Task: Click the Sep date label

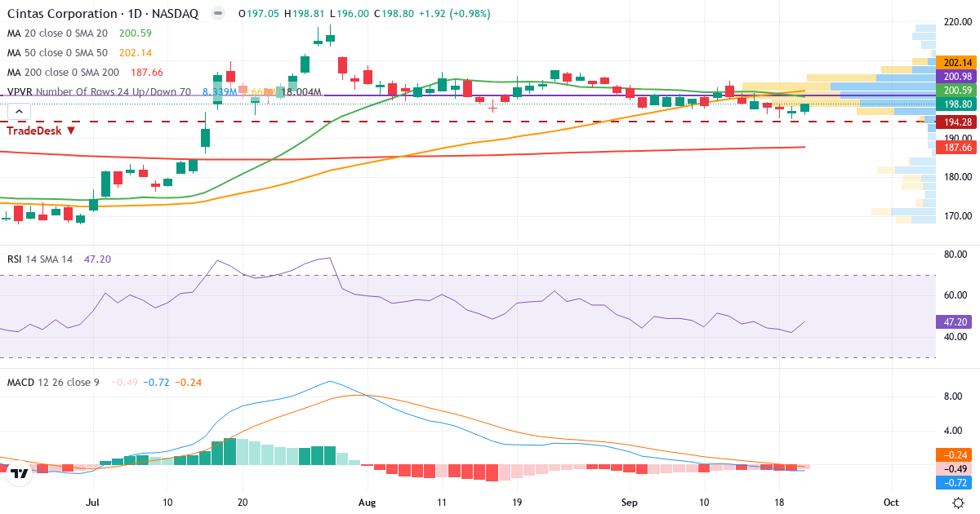Action: point(630,503)
